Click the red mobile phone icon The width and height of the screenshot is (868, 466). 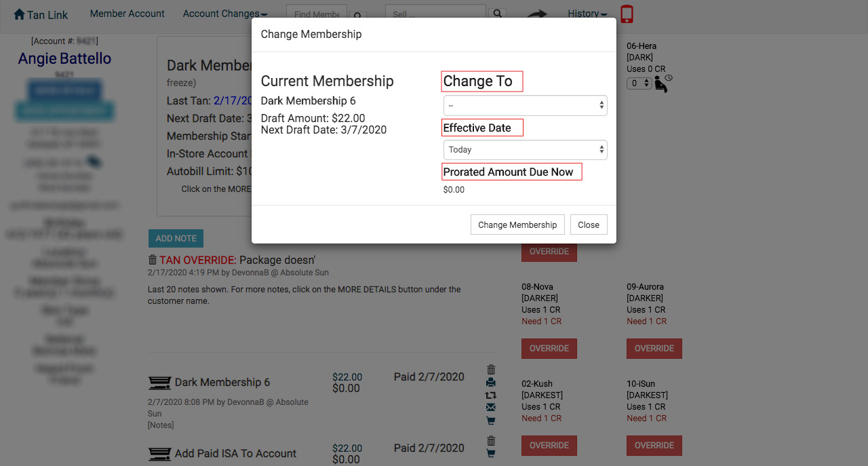point(627,14)
